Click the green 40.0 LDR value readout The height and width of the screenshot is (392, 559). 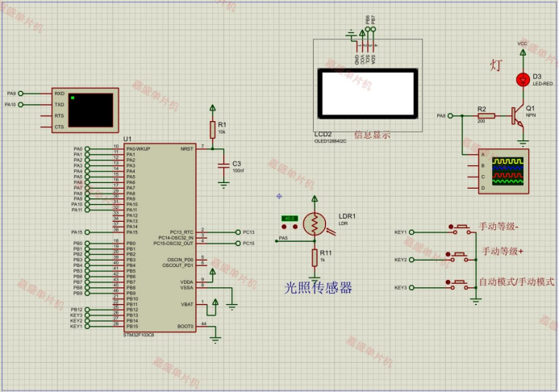290,219
